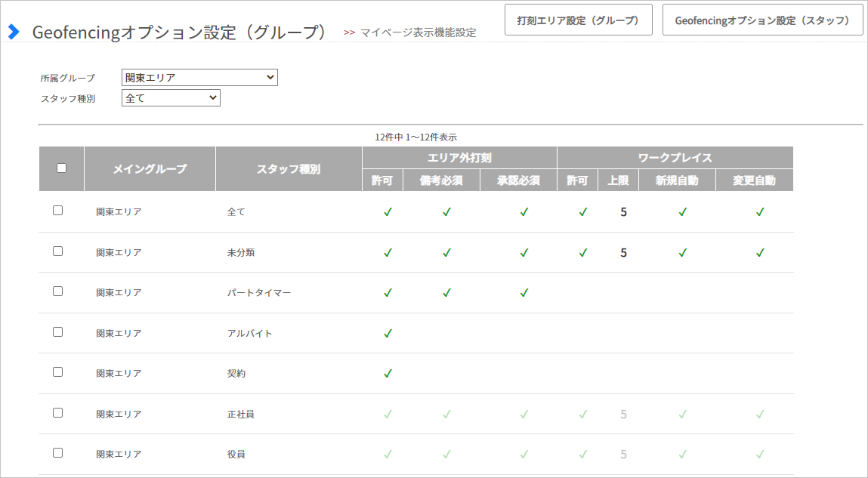Check the row checkbox for 全て staff type

57,210
